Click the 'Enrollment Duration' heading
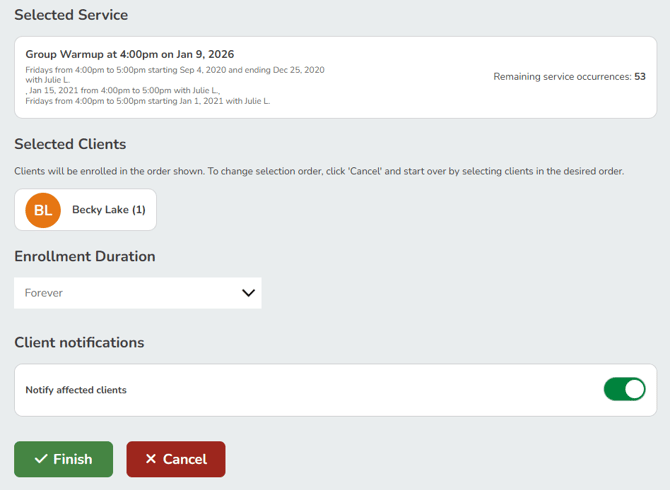The width and height of the screenshot is (670, 490). [x=85, y=256]
